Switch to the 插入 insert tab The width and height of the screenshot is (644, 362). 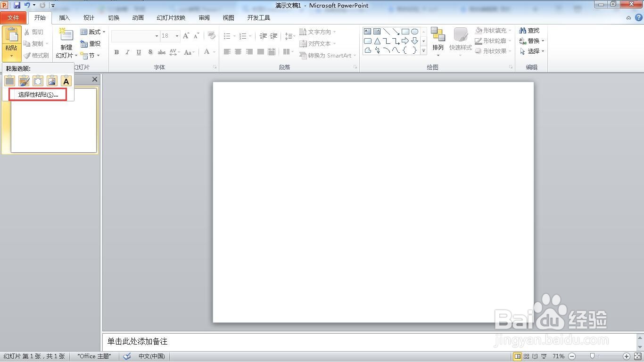click(65, 18)
